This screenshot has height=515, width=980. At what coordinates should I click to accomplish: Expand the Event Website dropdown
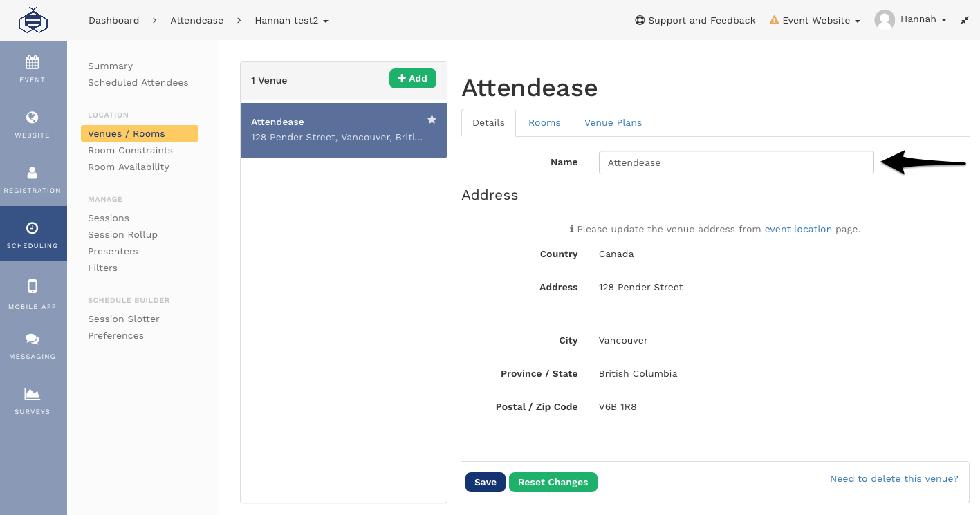pyautogui.click(x=815, y=20)
